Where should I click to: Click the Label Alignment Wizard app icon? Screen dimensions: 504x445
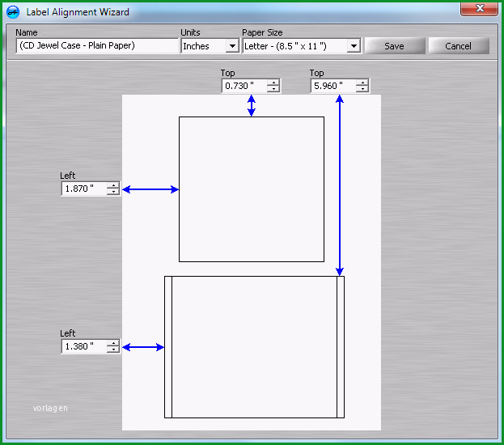click(13, 12)
